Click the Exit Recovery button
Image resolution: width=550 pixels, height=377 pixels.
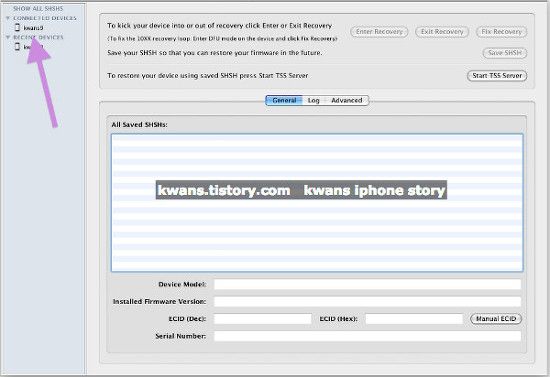tap(442, 32)
